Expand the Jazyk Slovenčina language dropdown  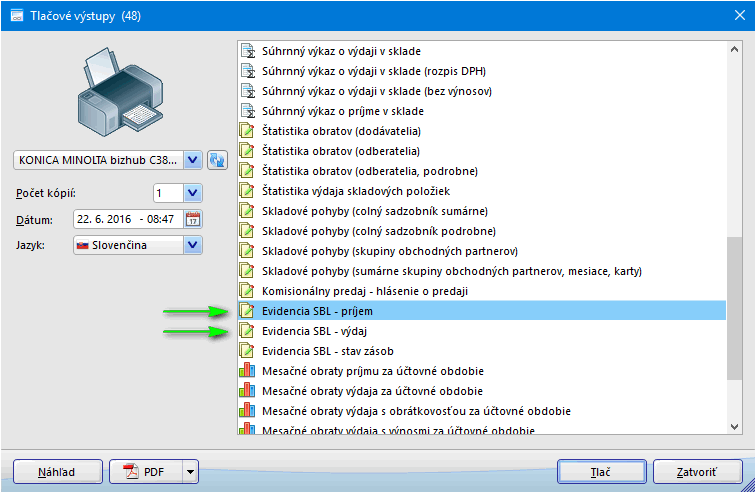click(x=193, y=245)
